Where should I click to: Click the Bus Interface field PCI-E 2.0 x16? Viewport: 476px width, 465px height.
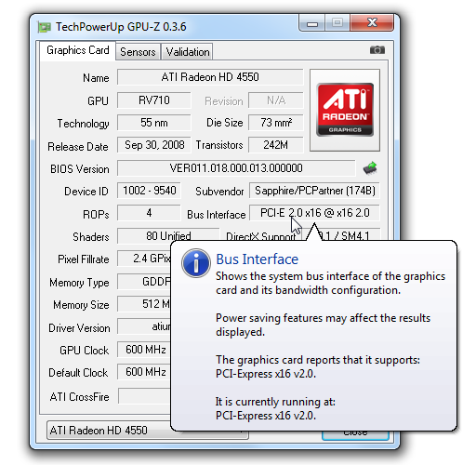(x=314, y=213)
